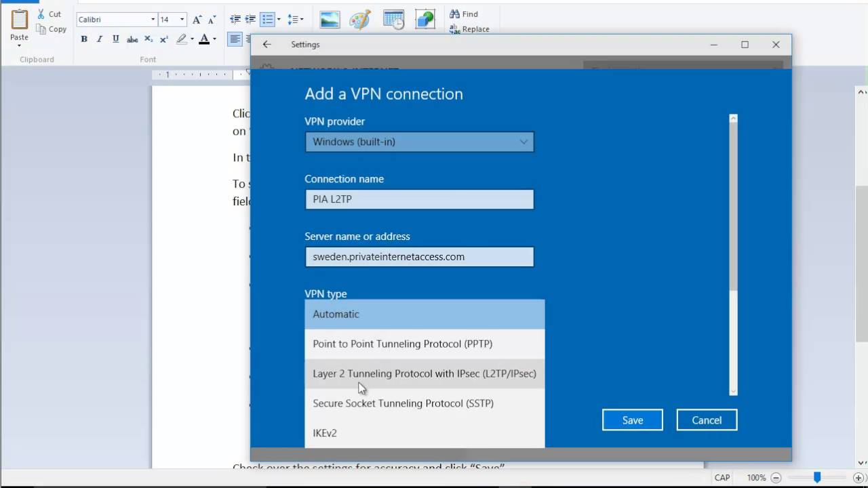Viewport: 868px width, 488px height.
Task: Minimize the Settings window
Action: tap(714, 45)
